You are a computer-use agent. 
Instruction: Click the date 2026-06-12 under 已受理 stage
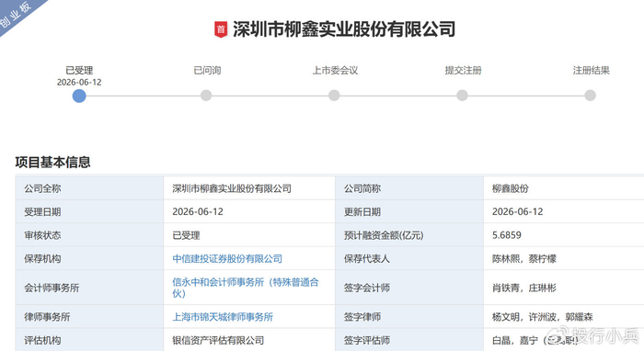pos(79,83)
